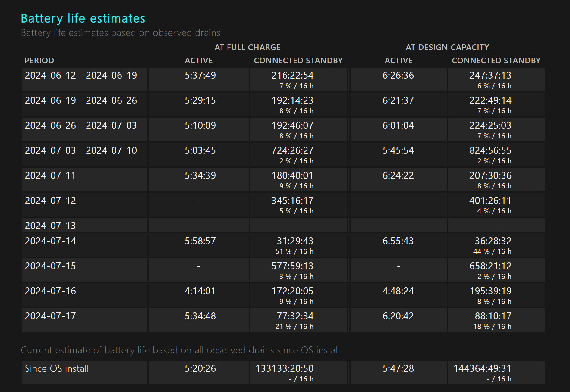The width and height of the screenshot is (570, 392).
Task: Select the 2024-06-12 - 2024-06-19 period cell
Action: (x=81, y=75)
